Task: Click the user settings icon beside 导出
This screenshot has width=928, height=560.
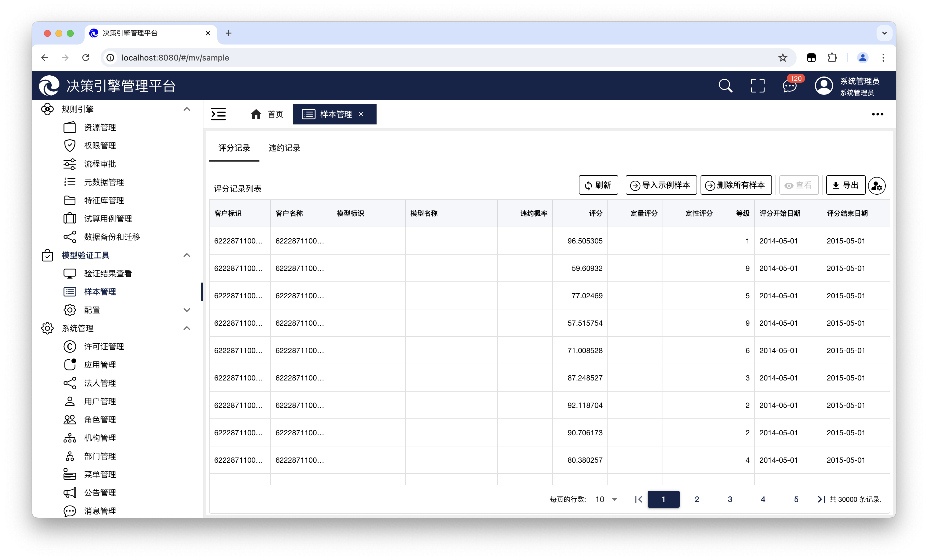Action: 876,186
